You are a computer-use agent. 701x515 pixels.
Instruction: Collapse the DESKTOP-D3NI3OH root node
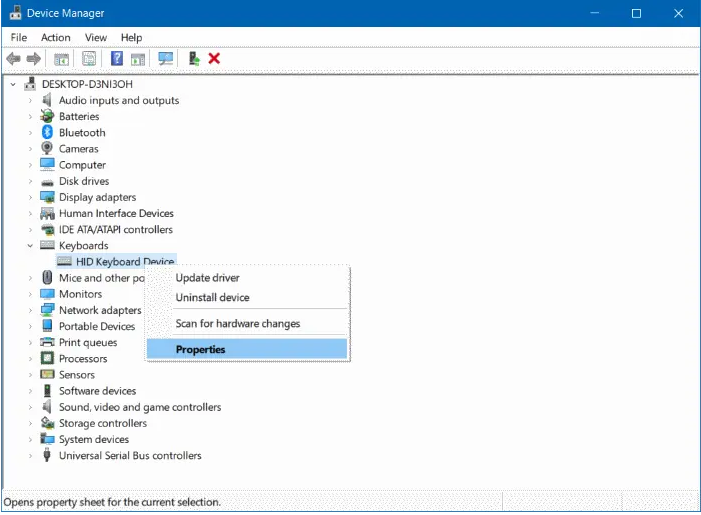pyautogui.click(x=13, y=84)
